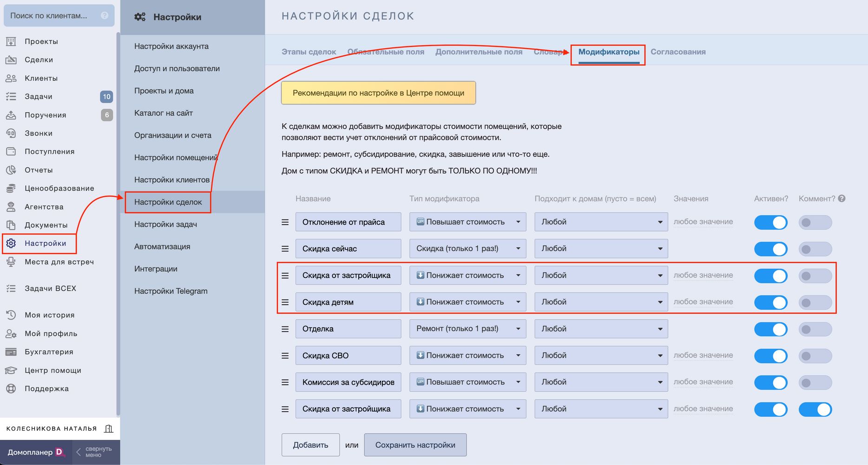The width and height of the screenshot is (868, 465).
Task: Click the building icon beside user name
Action: point(109,429)
